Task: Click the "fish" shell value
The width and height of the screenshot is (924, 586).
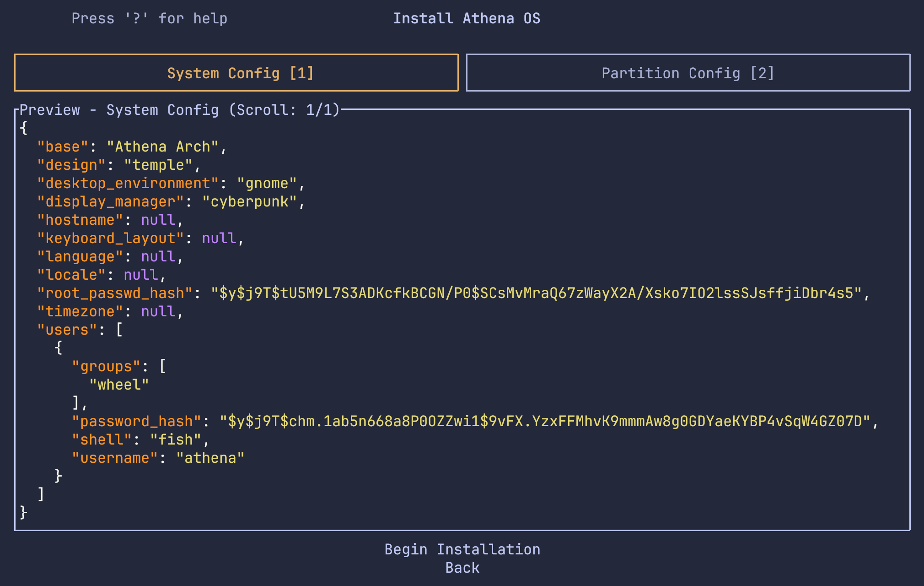Action: [x=175, y=439]
